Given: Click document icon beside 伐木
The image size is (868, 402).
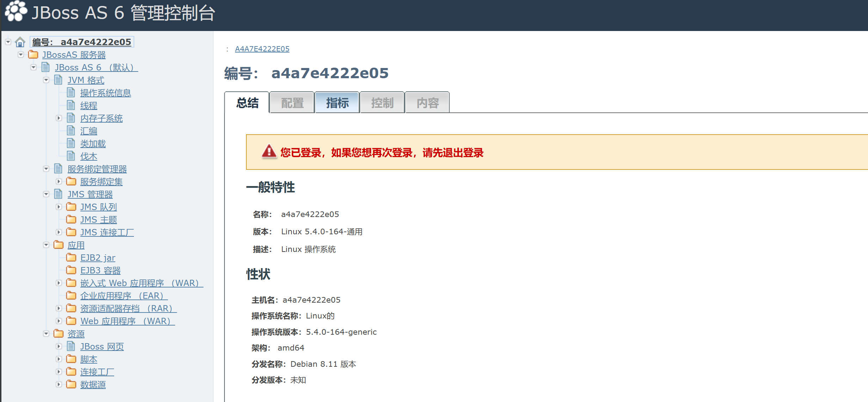Looking at the screenshot, I should tap(71, 156).
